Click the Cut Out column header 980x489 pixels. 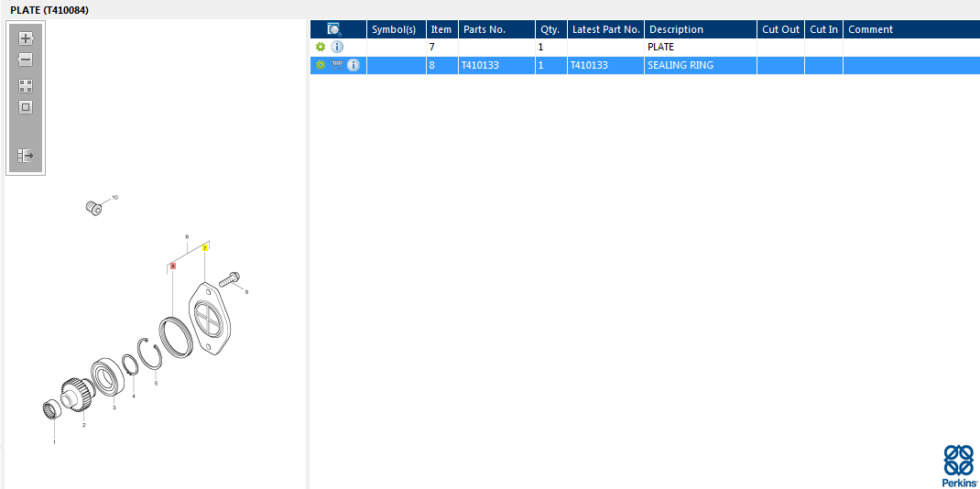pyautogui.click(x=780, y=29)
